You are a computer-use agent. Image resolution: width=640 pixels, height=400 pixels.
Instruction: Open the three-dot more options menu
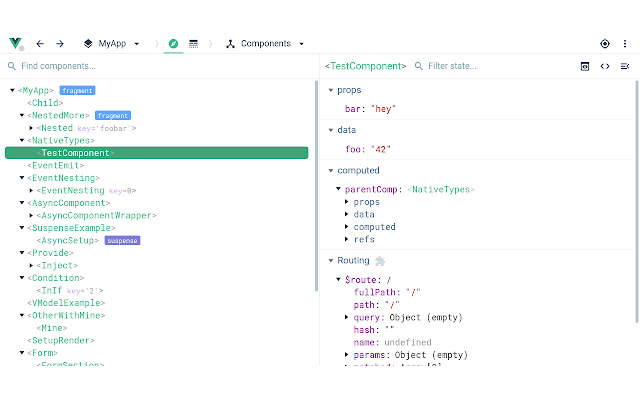pos(626,44)
